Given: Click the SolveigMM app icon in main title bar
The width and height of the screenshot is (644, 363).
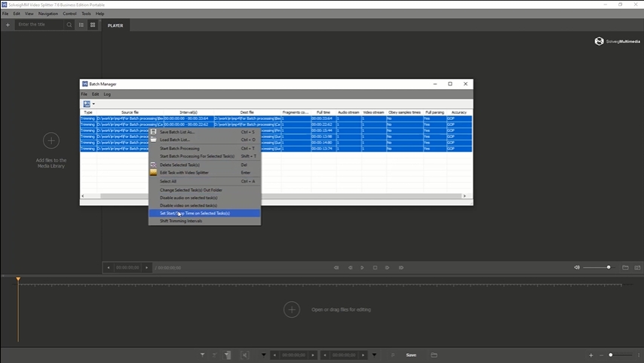Looking at the screenshot, I should [x=4, y=5].
